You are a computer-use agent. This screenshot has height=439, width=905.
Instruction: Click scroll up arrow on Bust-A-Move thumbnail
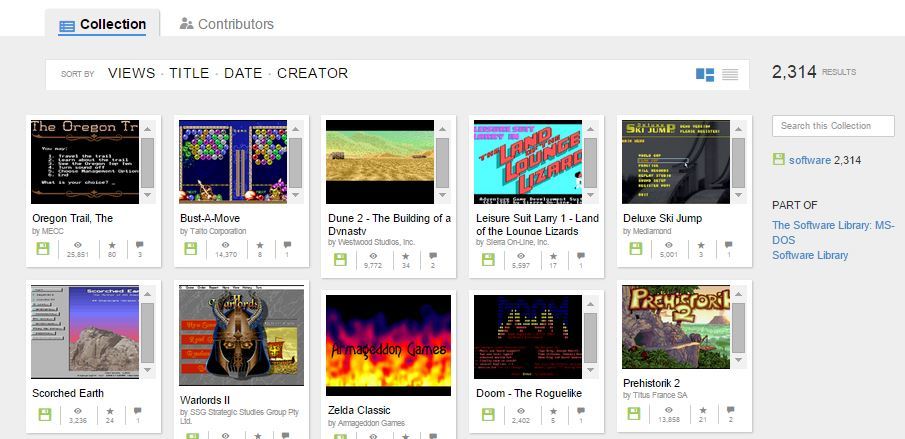pyautogui.click(x=296, y=129)
